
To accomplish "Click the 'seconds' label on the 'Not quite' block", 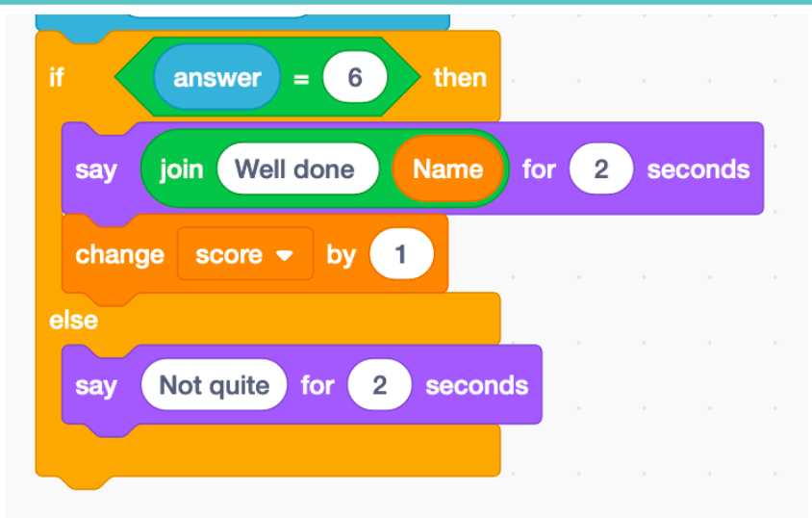I will point(476,386).
